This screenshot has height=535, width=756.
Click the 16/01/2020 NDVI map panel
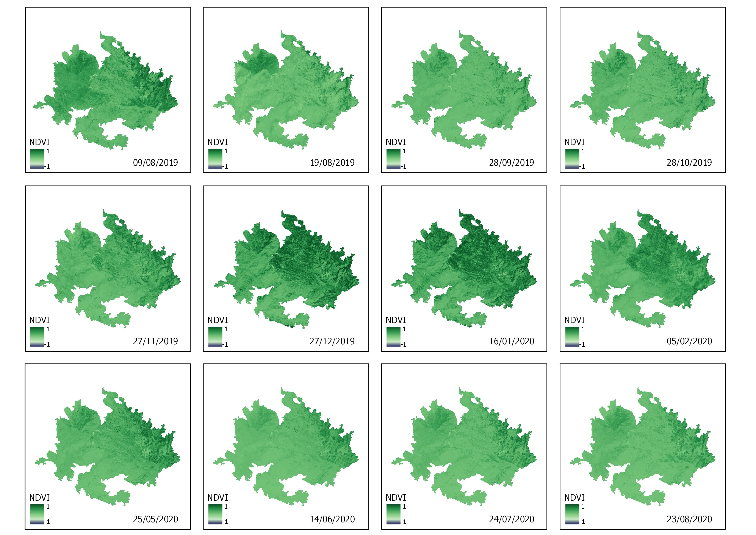point(473,267)
